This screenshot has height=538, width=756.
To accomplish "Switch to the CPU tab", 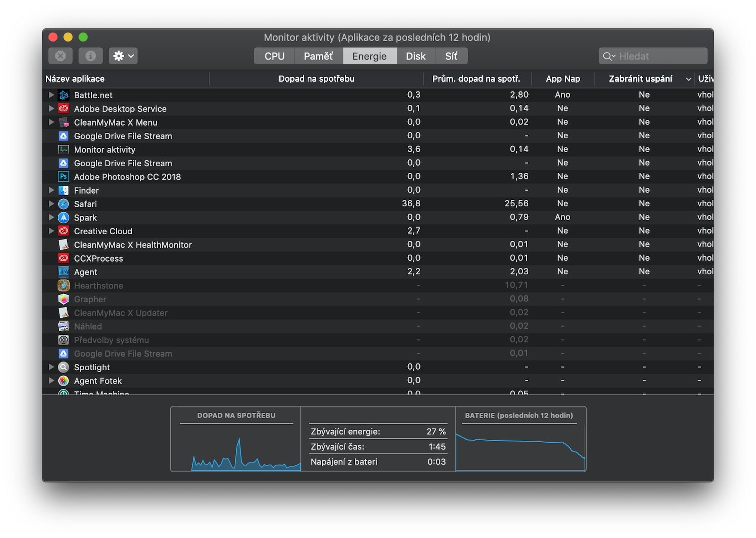I will click(275, 56).
